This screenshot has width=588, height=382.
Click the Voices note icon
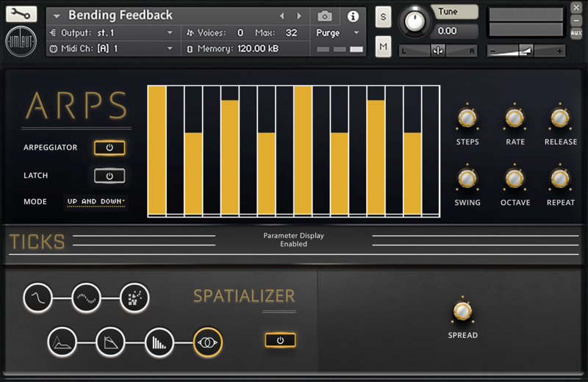point(190,33)
